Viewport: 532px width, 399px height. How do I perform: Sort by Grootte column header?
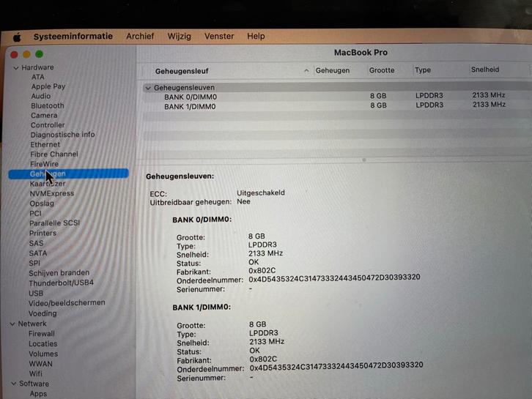[382, 70]
